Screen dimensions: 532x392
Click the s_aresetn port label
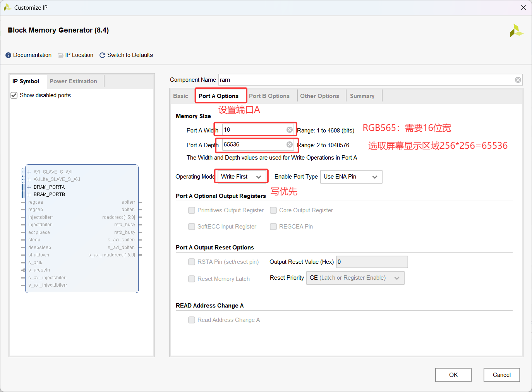click(39, 270)
